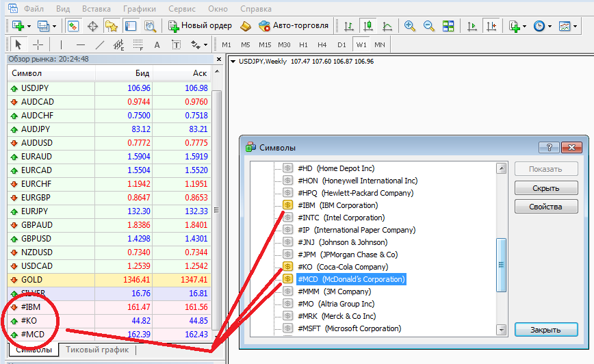Click the symbols list scrollbar thumb
The height and width of the screenshot is (364, 594).
coord(501,265)
